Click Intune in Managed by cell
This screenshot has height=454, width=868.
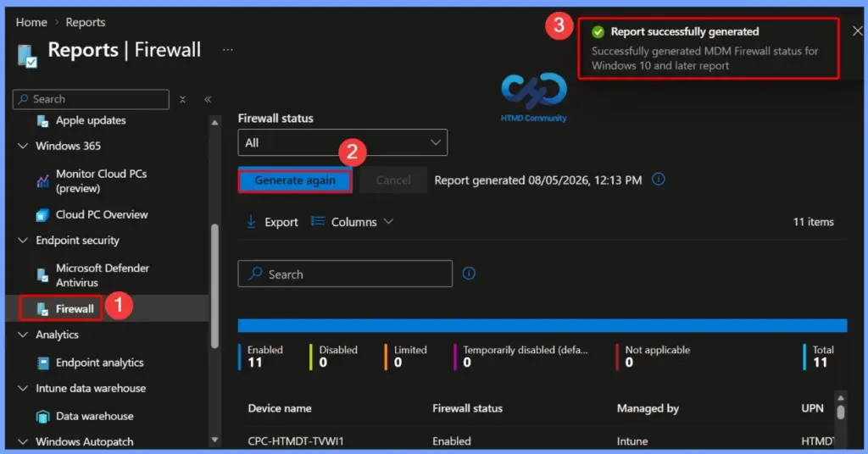click(632, 441)
